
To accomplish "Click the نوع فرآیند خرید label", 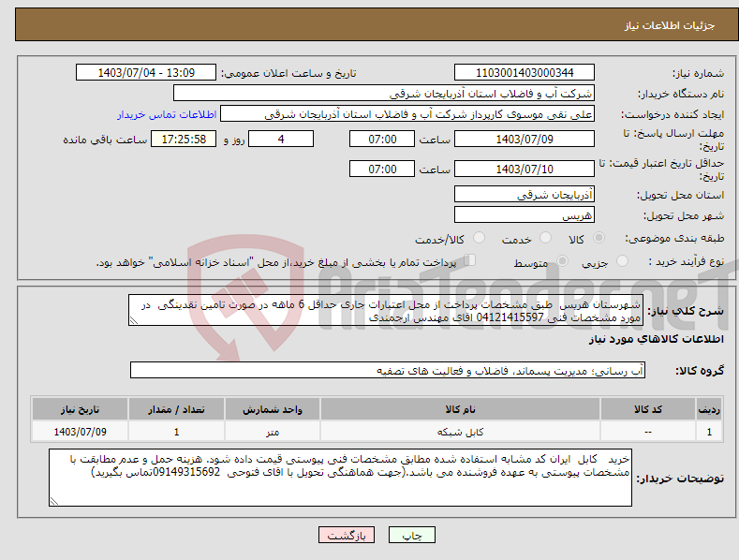I will pos(687,261).
